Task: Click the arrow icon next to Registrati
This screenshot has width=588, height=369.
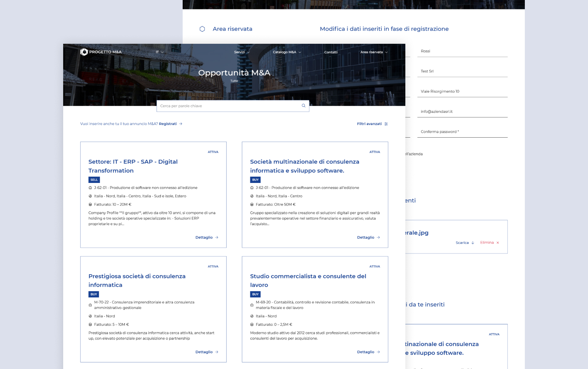Action: (181, 124)
